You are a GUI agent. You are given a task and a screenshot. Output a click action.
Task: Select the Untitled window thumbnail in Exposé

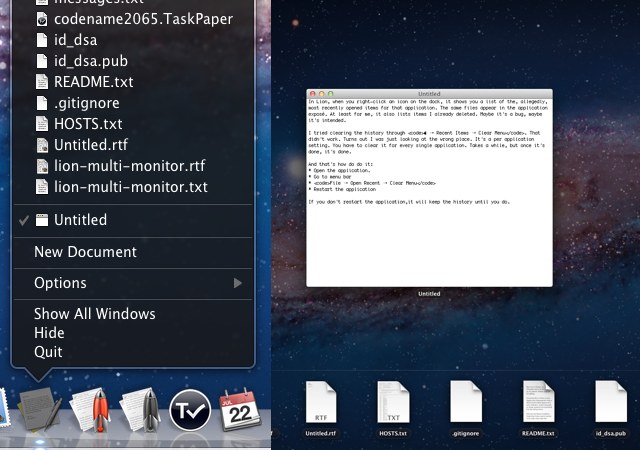point(428,187)
